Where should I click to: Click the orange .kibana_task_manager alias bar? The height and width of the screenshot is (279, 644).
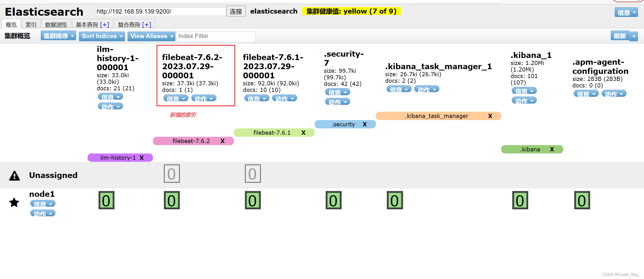click(438, 116)
